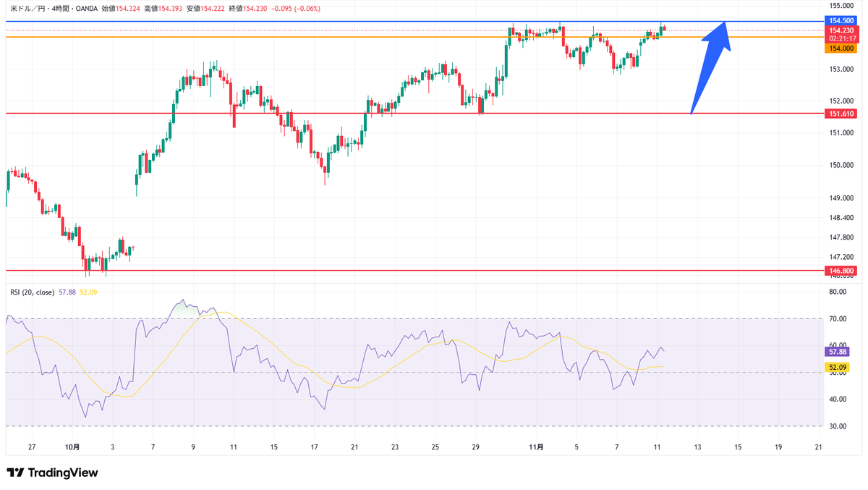
Task: Click the RSI (20, close) indicator legend
Action: coord(31,292)
